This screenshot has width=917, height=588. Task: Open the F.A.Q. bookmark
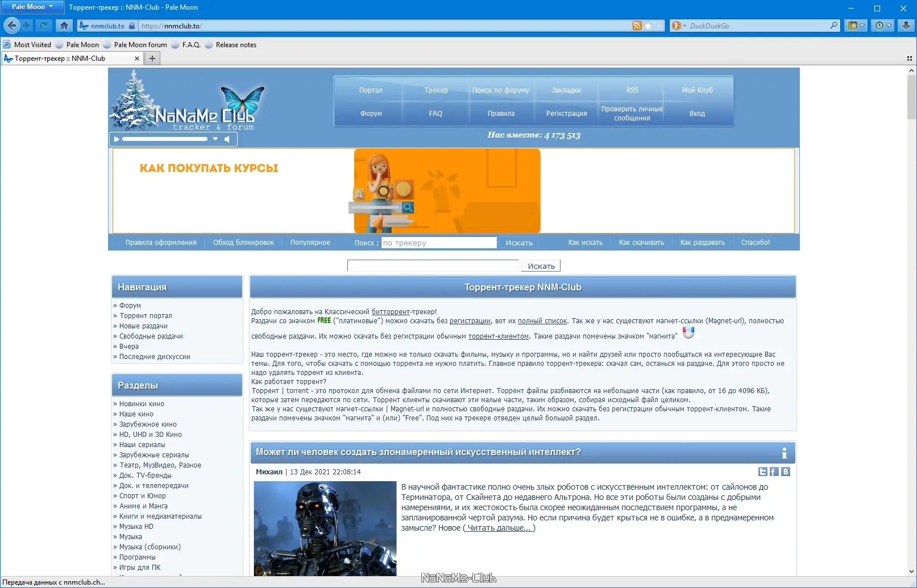[x=186, y=45]
